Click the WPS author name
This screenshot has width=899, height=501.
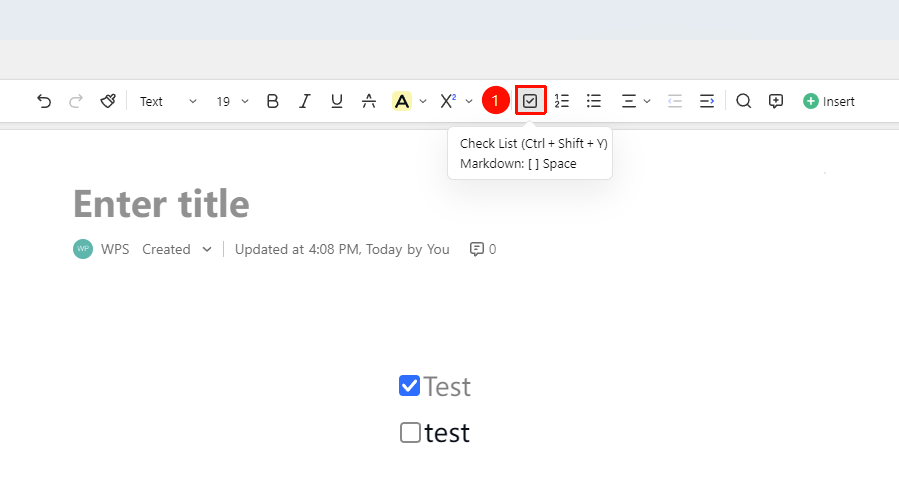click(115, 249)
